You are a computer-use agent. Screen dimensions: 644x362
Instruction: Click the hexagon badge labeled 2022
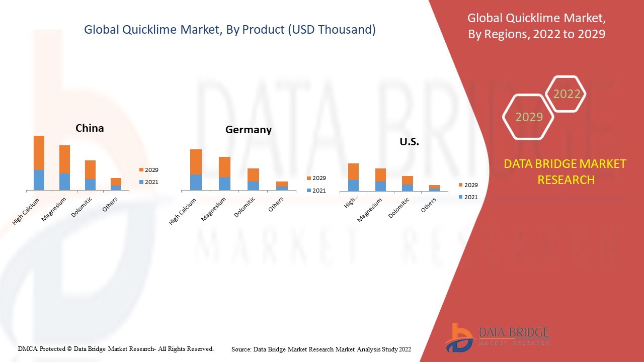click(567, 94)
